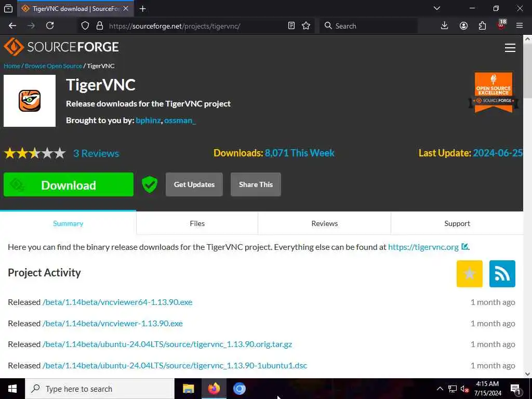Screen dimensions: 532x399
Task: Click the green Download button
Action: [x=69, y=184]
